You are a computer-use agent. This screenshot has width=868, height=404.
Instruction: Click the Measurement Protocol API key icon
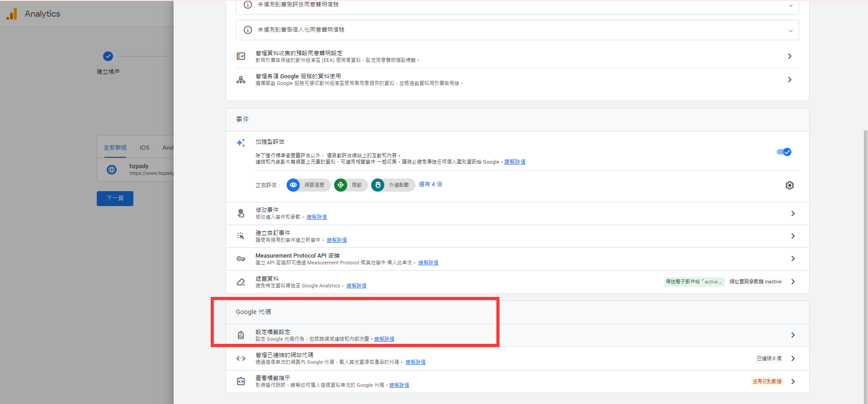click(x=241, y=259)
